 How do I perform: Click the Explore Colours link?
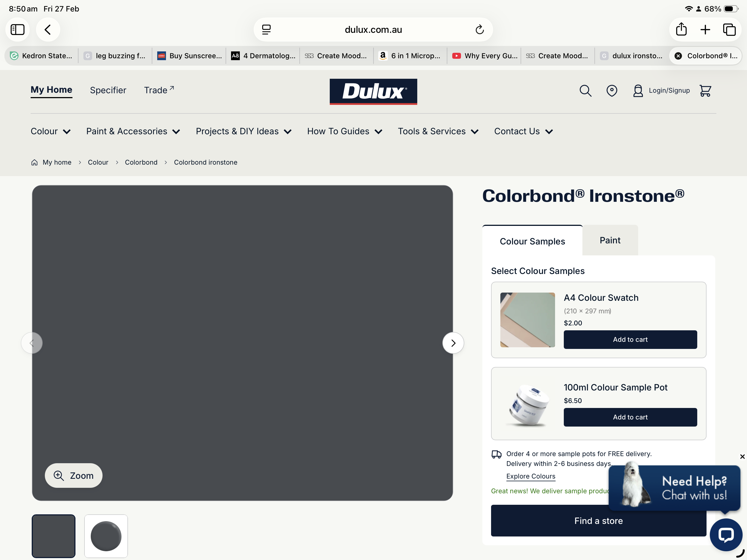[530, 476]
